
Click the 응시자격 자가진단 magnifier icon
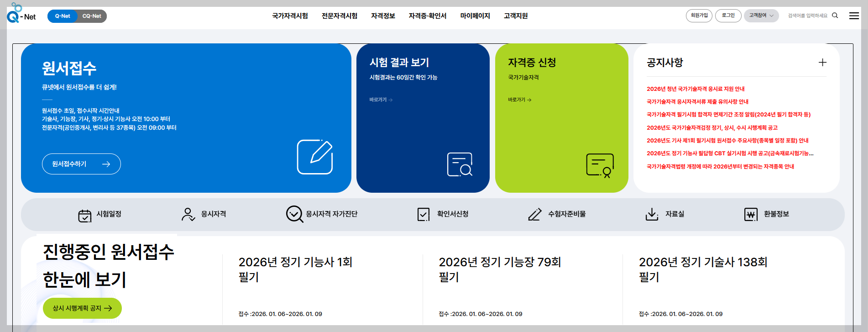point(294,214)
